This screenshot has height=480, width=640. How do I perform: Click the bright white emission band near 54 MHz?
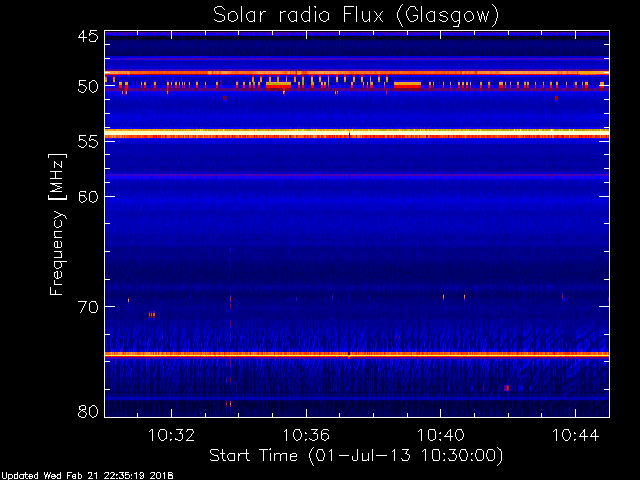tap(357, 133)
